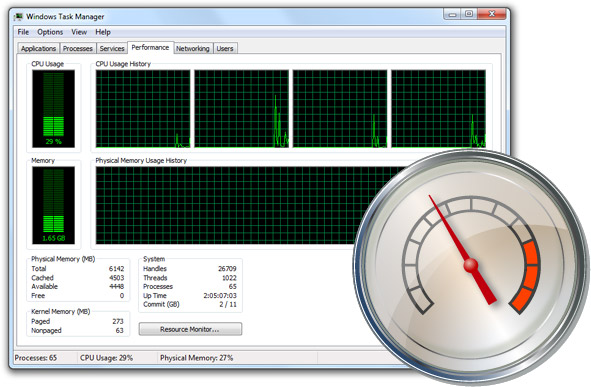Switch to the Services tab
The image size is (591, 387).
[x=112, y=48]
